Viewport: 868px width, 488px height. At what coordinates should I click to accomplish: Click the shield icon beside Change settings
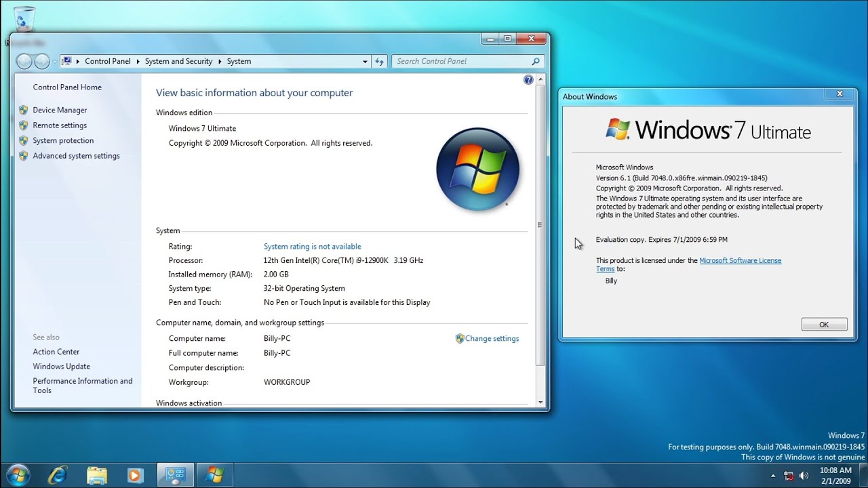tap(460, 338)
